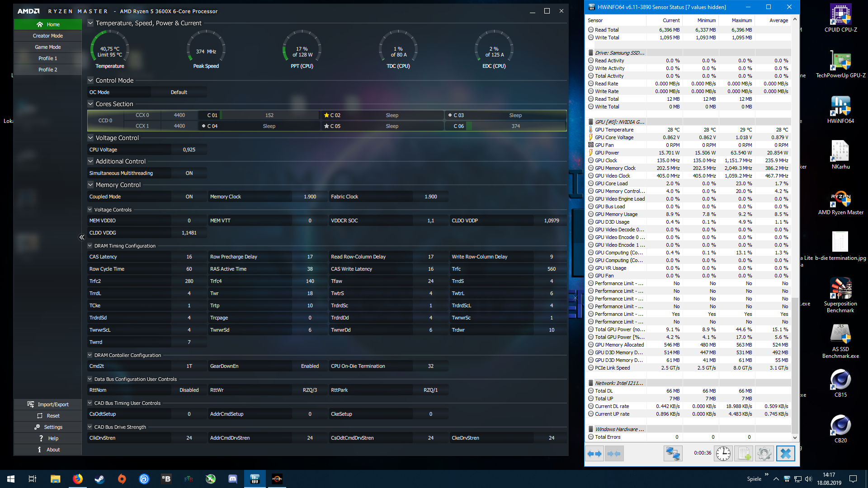Viewport: 868px width, 488px height.
Task: Collapse DRAM Timing Configuration section
Action: (x=90, y=246)
